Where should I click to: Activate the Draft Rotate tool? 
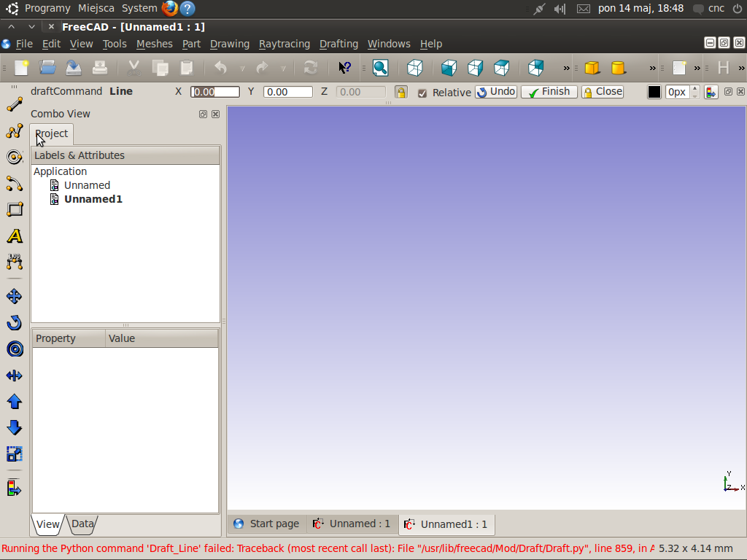point(15,323)
